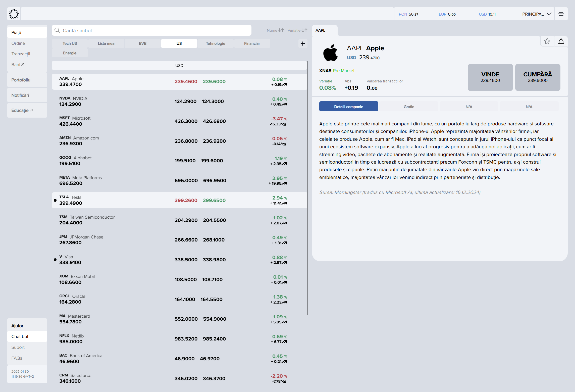This screenshot has height=392, width=575.
Task: Select the GOOG Alphabet row
Action: tap(179, 161)
